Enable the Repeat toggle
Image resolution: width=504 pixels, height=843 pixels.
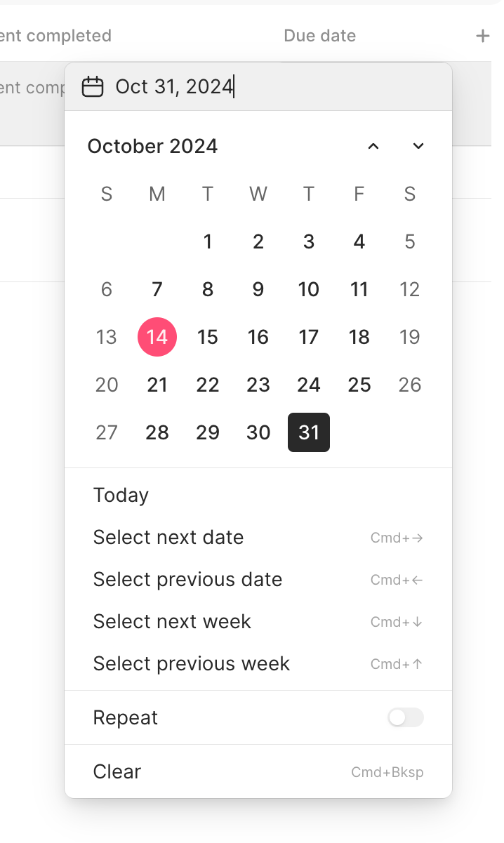(x=405, y=717)
